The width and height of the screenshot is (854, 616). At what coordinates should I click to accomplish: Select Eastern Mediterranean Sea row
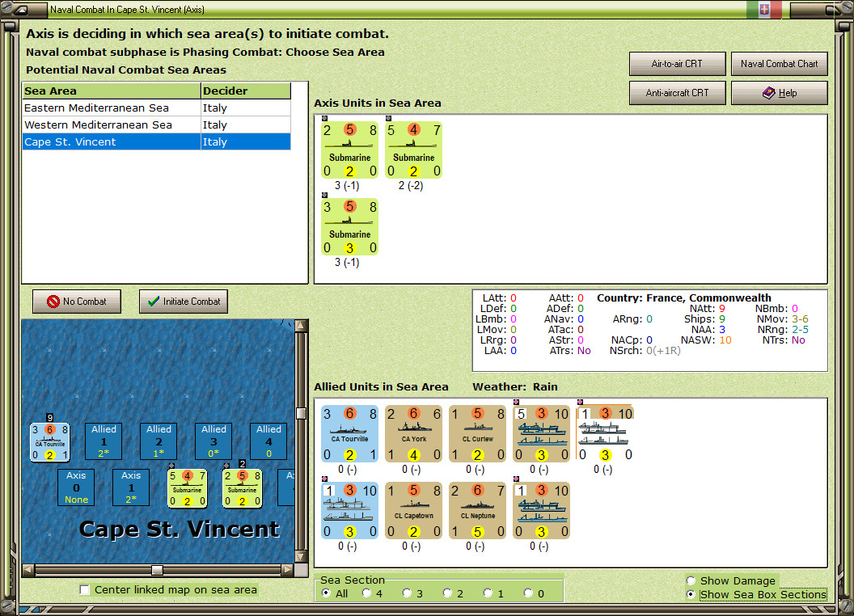(x=156, y=108)
